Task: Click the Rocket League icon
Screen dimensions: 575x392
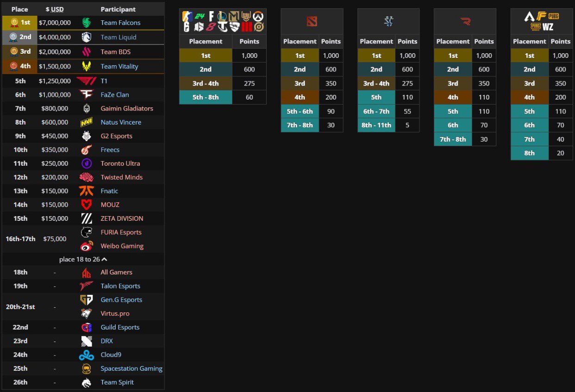Action: point(235,27)
